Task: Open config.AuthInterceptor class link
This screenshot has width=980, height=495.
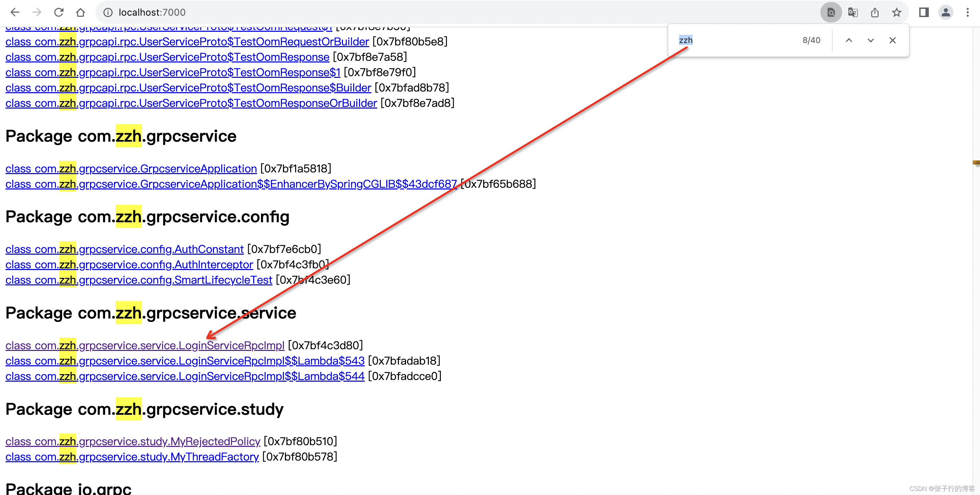Action: point(129,265)
